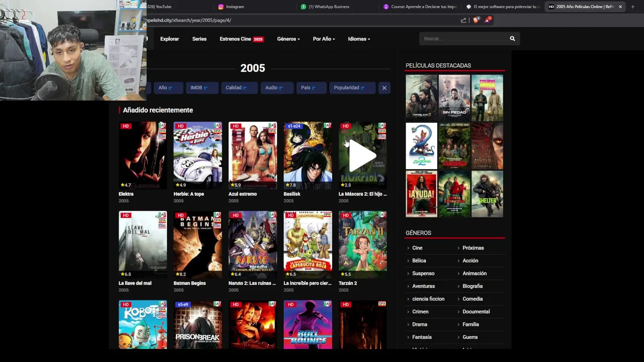Open the Biografía genre link
The height and width of the screenshot is (362, 644).
point(472,286)
